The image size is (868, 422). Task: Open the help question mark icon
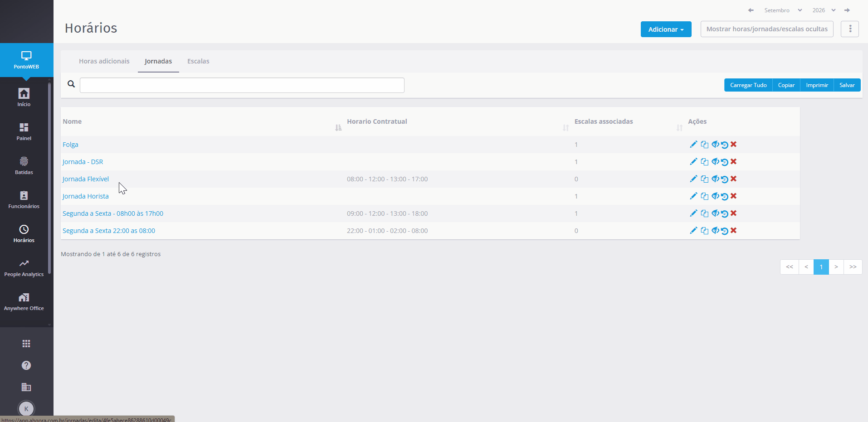26,365
